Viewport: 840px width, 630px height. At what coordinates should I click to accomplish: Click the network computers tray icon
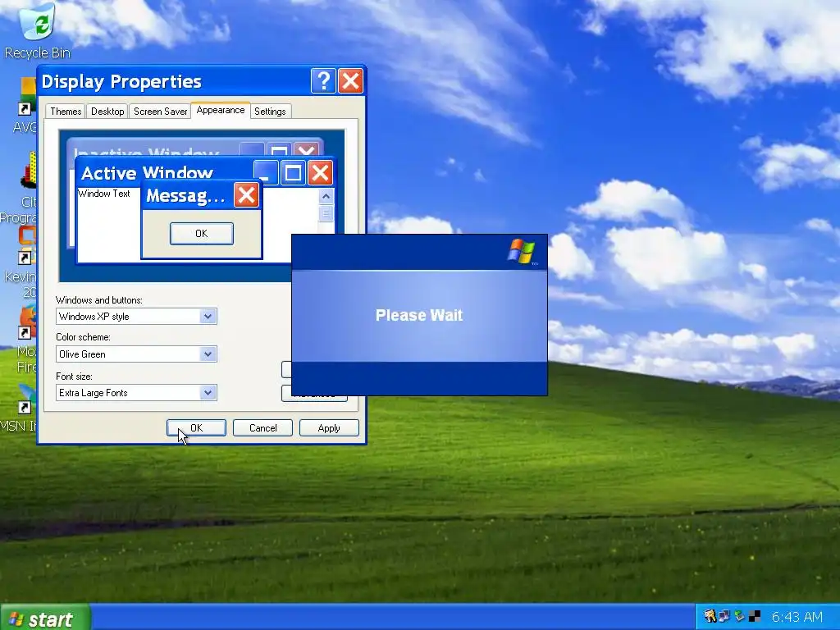724,616
